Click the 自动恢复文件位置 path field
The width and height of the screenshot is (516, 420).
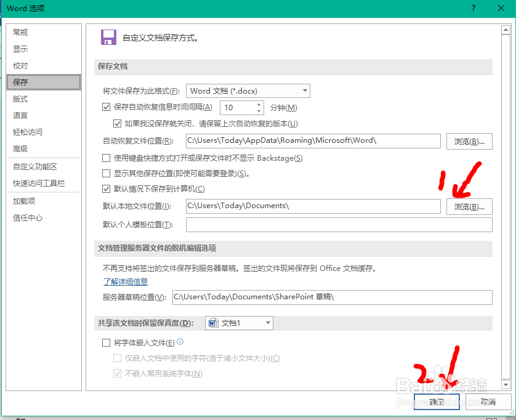(x=313, y=141)
